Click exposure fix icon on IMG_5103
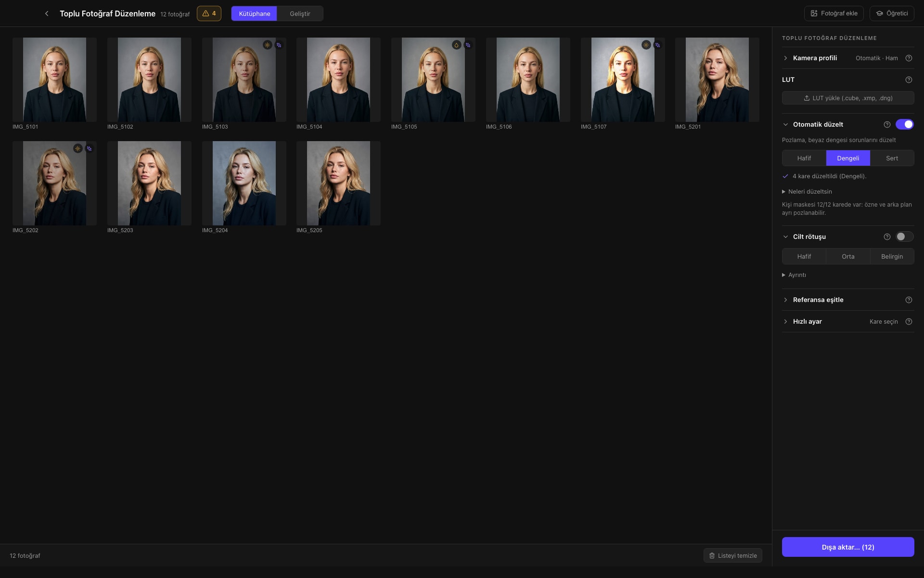Screen dimensions: 924x578 tap(267, 45)
